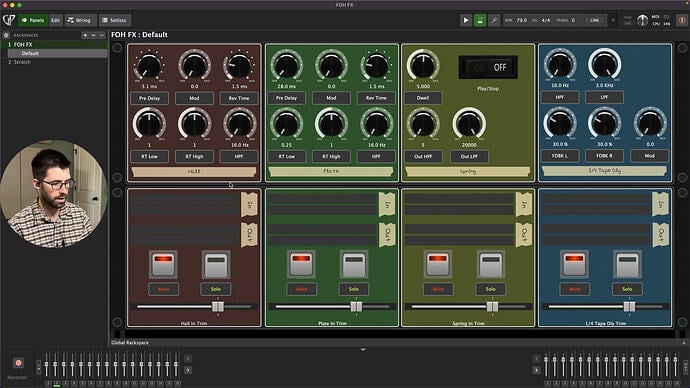Viewport: 690px width, 388px height.
Task: Click the Link button in the transport
Action: tap(595, 20)
